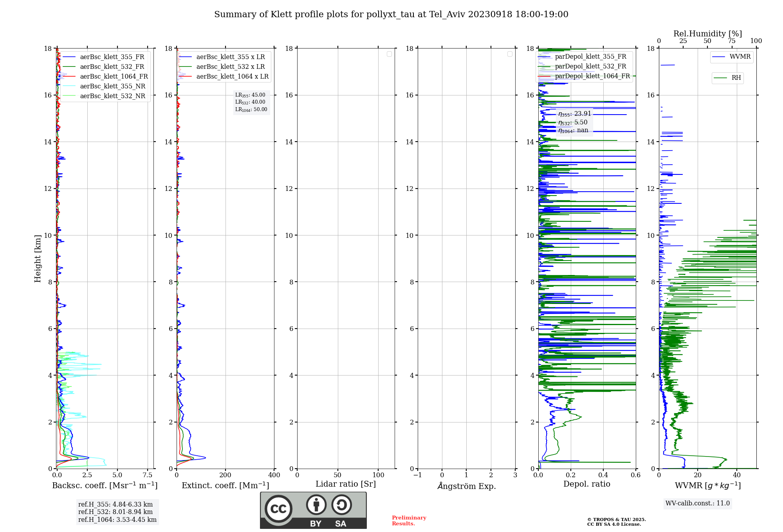Click the blue line sample beside WVMR legend
This screenshot has width=783, height=532.
click(719, 57)
